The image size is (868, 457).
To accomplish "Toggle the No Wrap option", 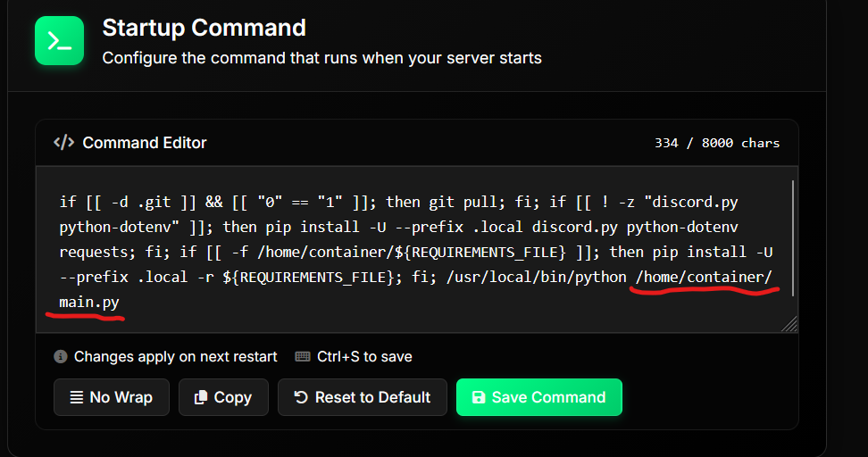I will click(112, 397).
